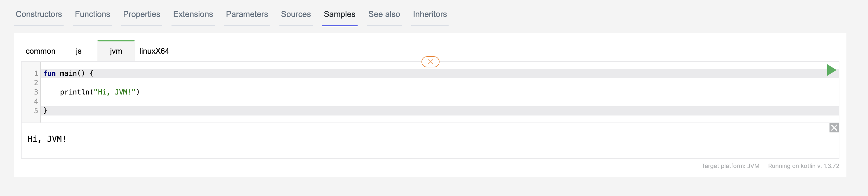The height and width of the screenshot is (196, 868).
Task: Open the Inheritors section
Action: [x=430, y=15]
